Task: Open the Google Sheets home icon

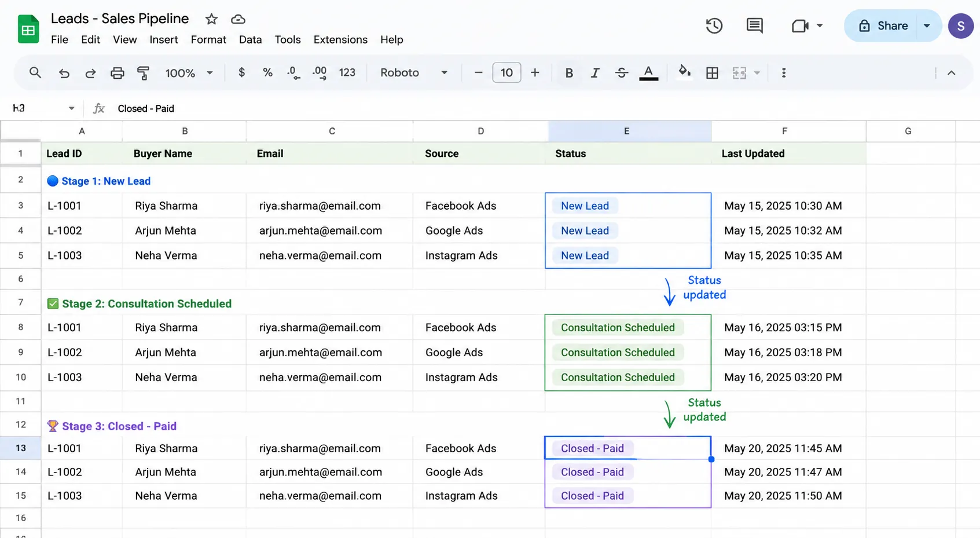Action: pyautogui.click(x=28, y=29)
